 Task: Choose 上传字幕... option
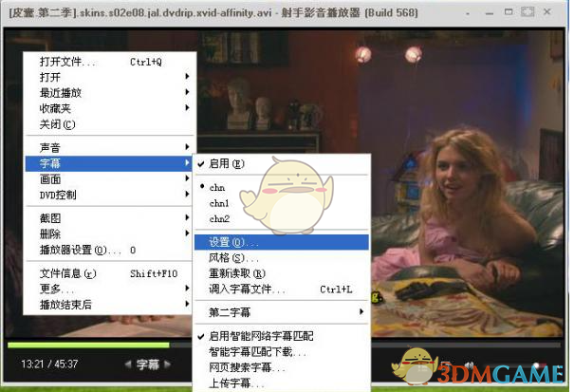pos(282,383)
